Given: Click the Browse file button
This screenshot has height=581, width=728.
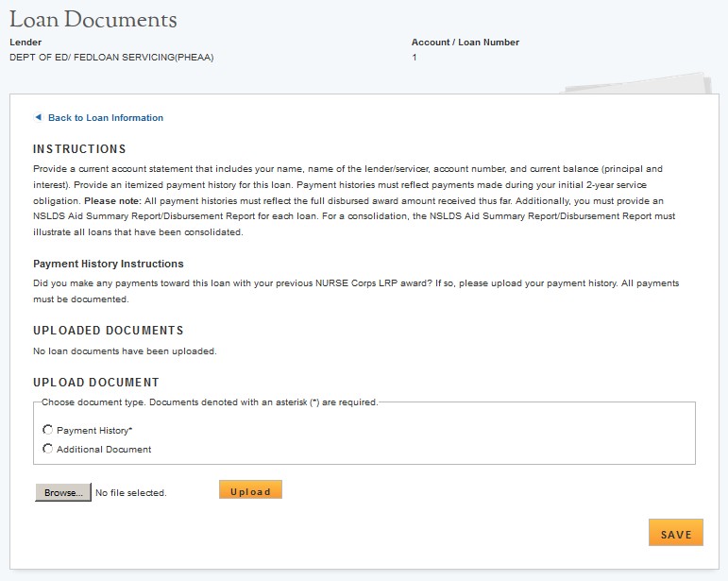Looking at the screenshot, I should tap(63, 492).
